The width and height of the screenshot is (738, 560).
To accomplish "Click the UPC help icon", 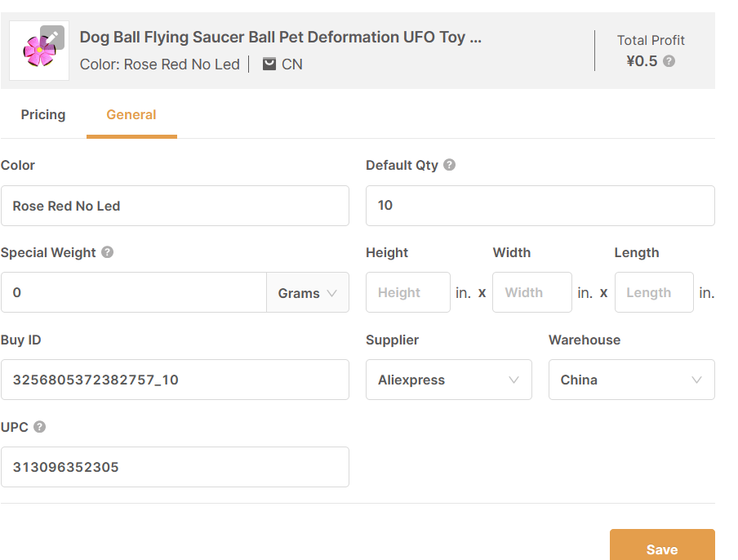I will coord(40,427).
